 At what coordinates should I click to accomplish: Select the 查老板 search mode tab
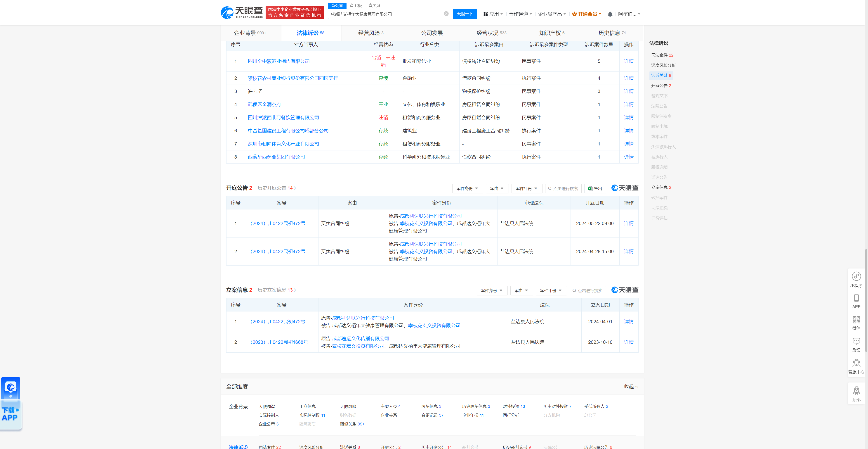pyautogui.click(x=356, y=5)
